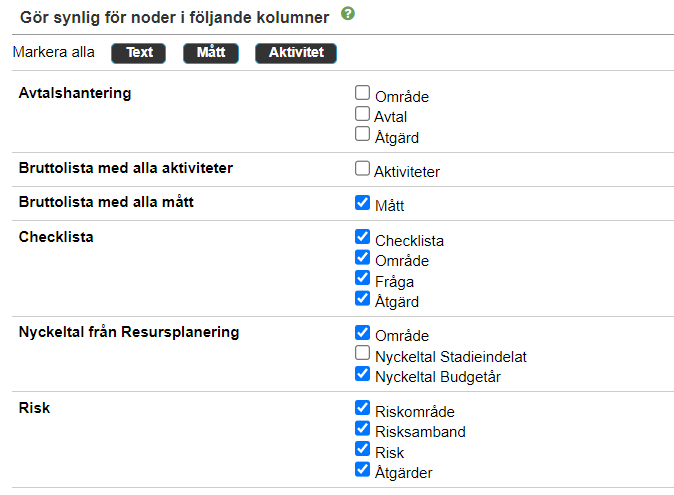Enable Område checkbox under Avtalshantering
674x495 pixels.
tap(362, 92)
